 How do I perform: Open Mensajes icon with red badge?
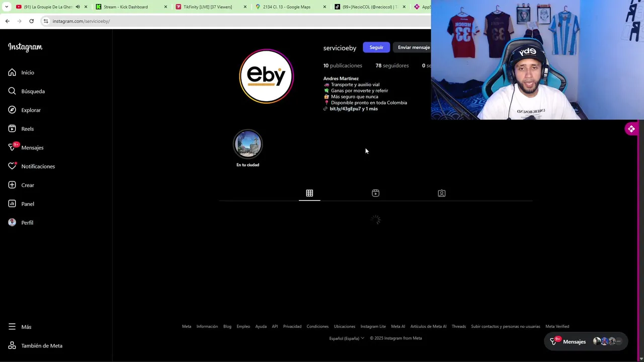[x=12, y=147]
